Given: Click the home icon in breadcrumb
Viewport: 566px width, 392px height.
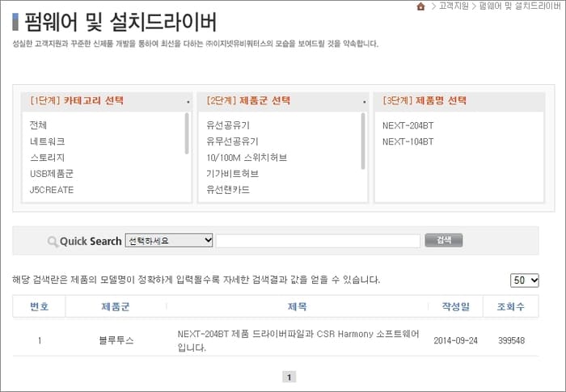Looking at the screenshot, I should click(x=420, y=6).
